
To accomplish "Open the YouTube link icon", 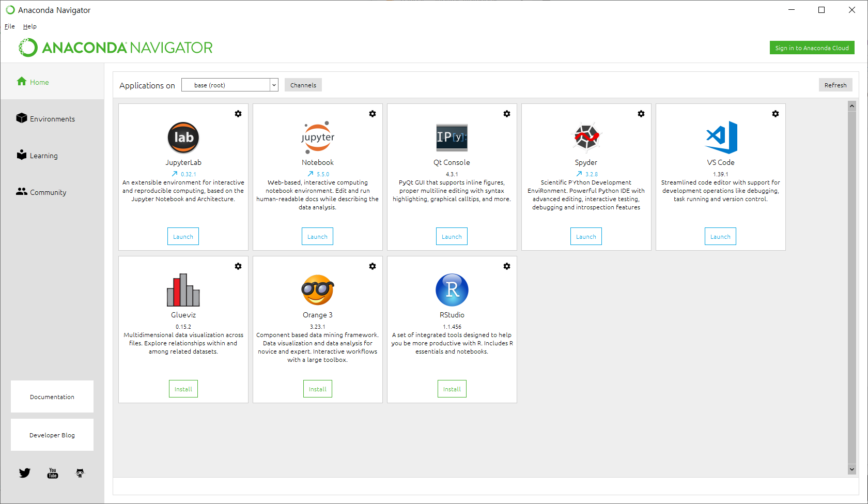I will [53, 473].
